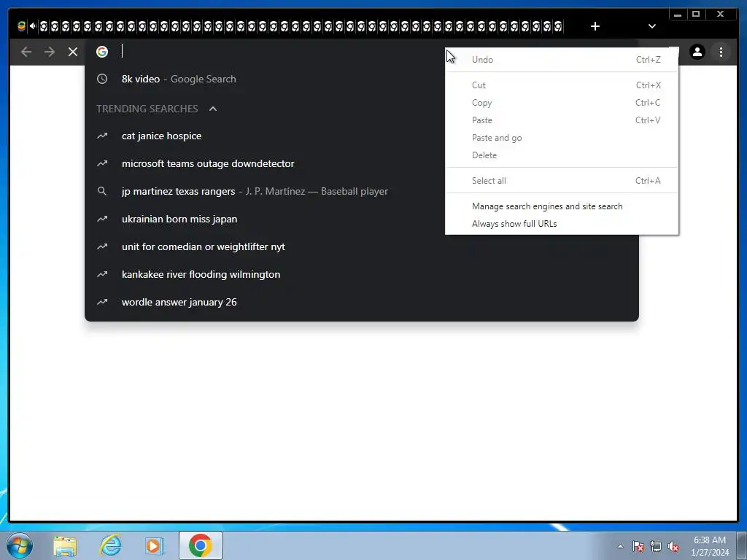
Task: Choose 'Select all' in the context menu
Action: pyautogui.click(x=562, y=181)
